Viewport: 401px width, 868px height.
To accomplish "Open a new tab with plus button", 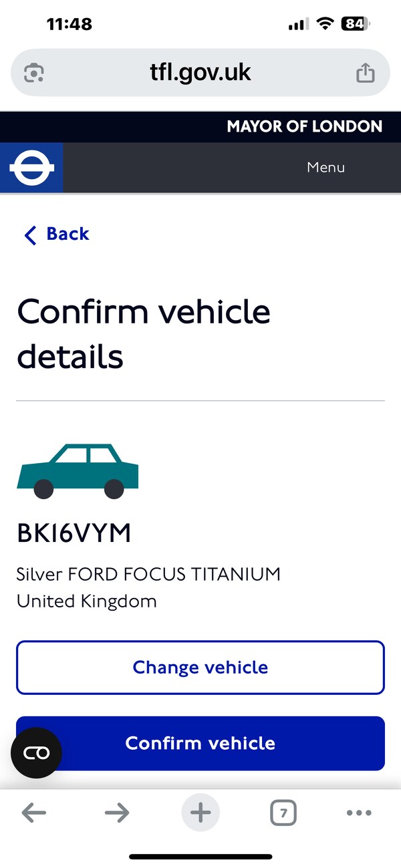I will [x=200, y=813].
